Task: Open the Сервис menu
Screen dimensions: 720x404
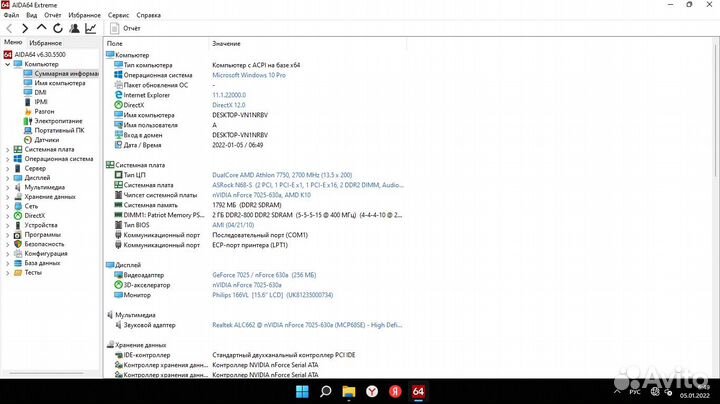Action: coord(118,15)
